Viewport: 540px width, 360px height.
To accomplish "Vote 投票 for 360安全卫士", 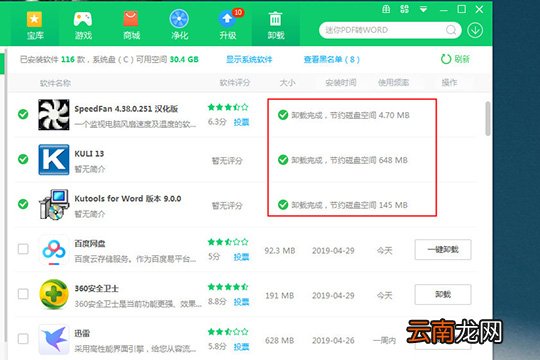I will (x=241, y=302).
